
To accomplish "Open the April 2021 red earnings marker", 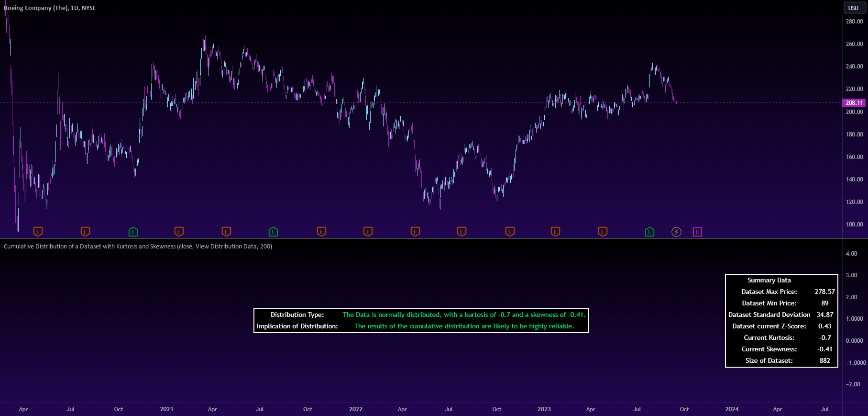I will point(226,232).
